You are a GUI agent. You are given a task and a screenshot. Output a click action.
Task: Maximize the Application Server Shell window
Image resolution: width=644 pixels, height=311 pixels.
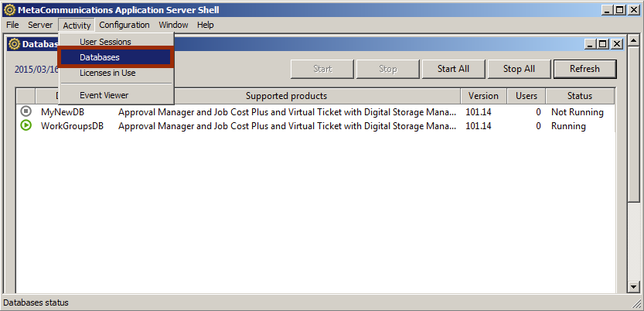pyautogui.click(x=619, y=10)
